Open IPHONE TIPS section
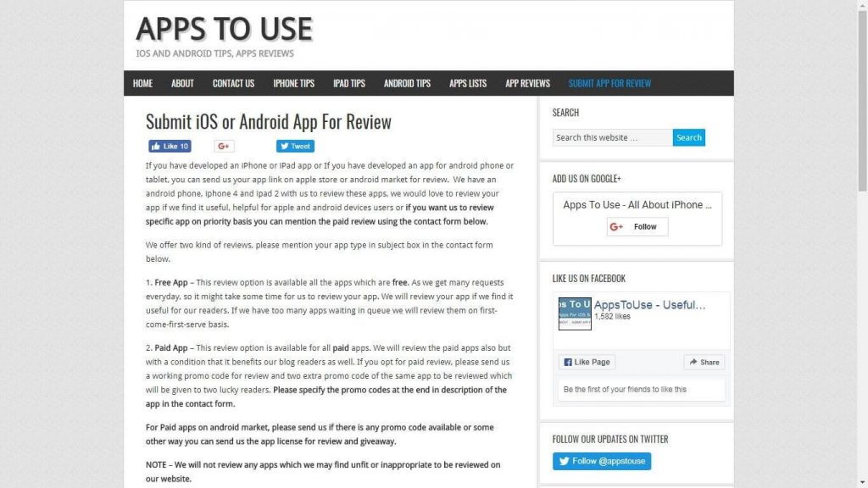This screenshot has height=488, width=868. pos(293,83)
